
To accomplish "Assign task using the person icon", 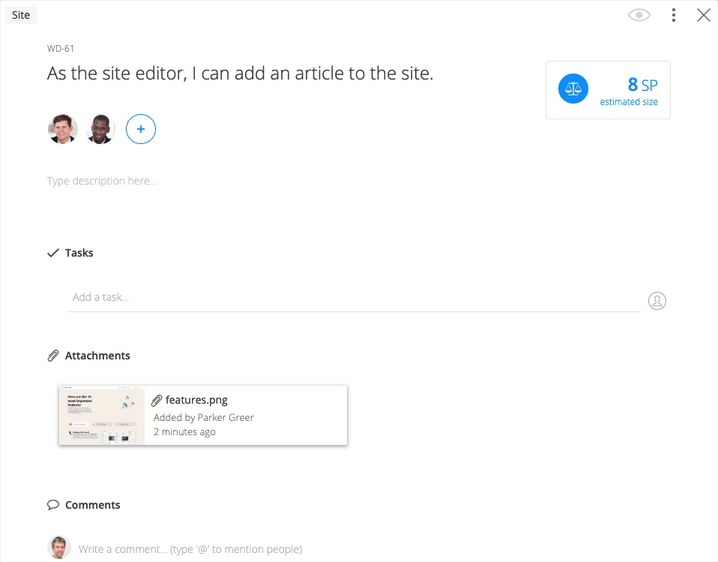I will pos(657,300).
